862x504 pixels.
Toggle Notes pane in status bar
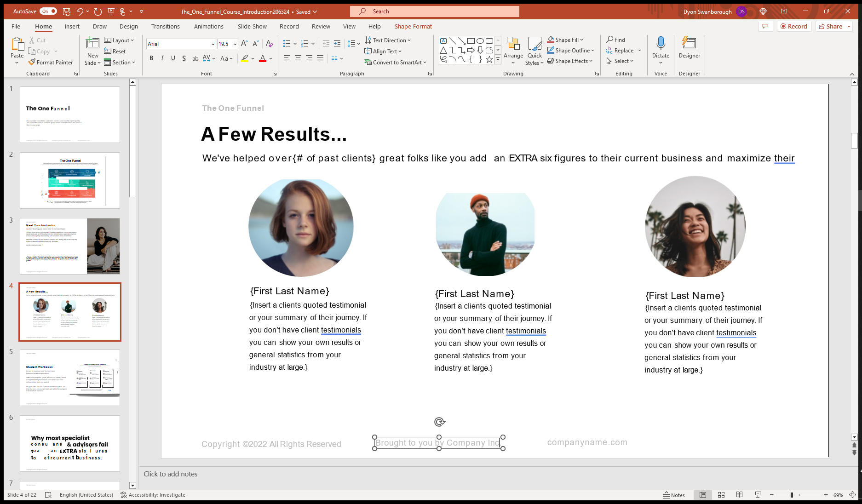(674, 495)
